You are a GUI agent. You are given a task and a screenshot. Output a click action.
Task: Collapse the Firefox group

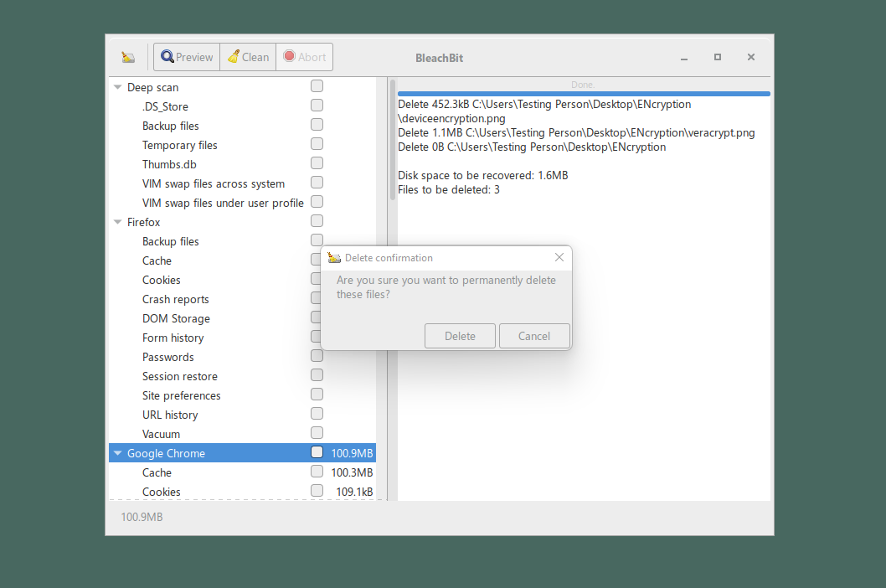[117, 222]
